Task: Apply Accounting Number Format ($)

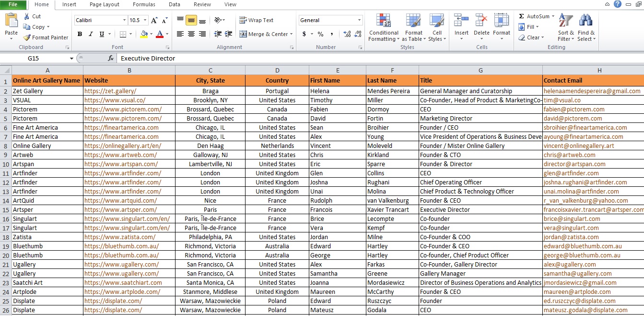Action: pyautogui.click(x=304, y=34)
